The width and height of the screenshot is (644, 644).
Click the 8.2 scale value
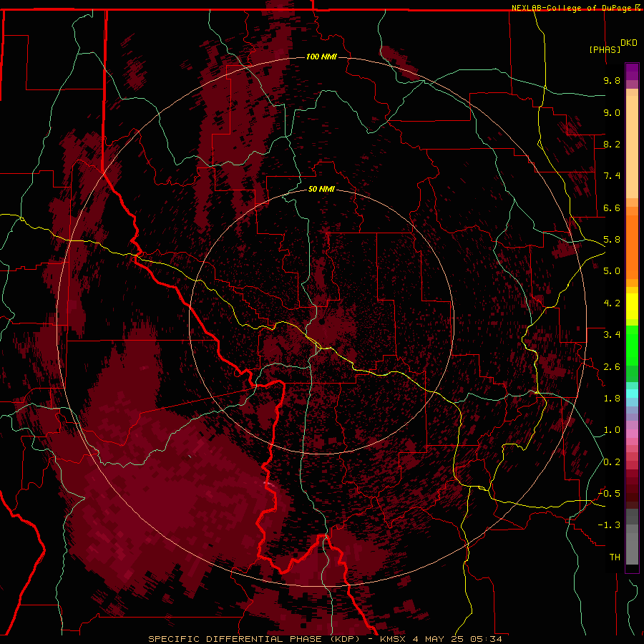612,144
